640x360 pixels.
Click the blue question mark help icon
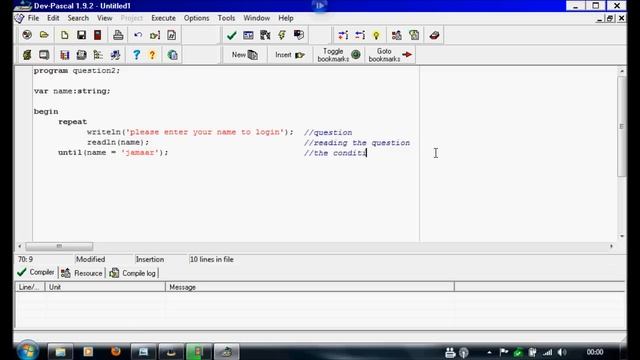(136, 55)
